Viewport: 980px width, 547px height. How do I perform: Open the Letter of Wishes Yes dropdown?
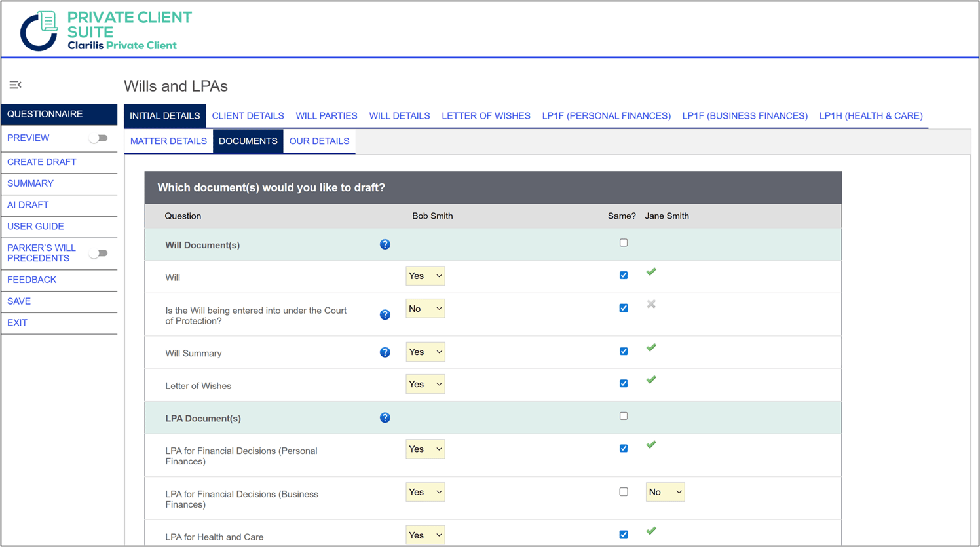click(425, 385)
